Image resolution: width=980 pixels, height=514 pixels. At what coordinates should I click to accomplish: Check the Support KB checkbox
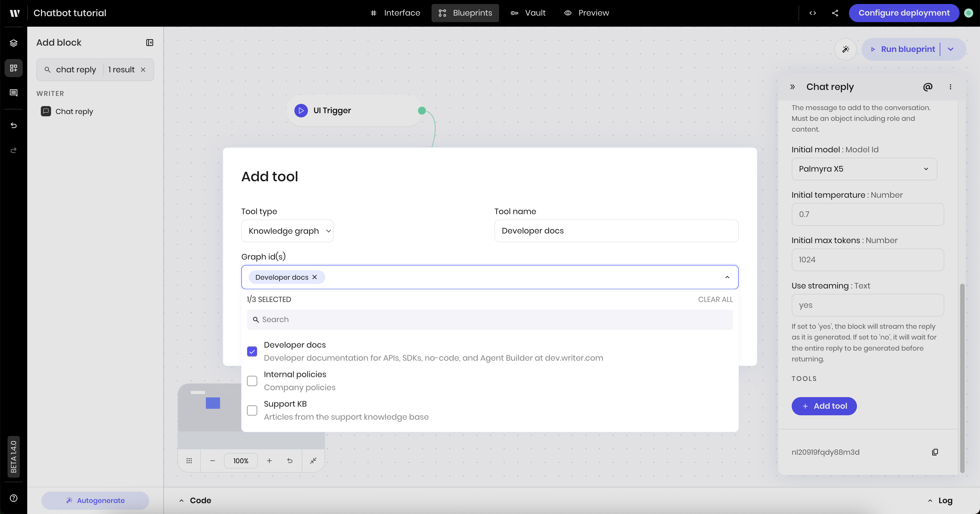[252, 410]
